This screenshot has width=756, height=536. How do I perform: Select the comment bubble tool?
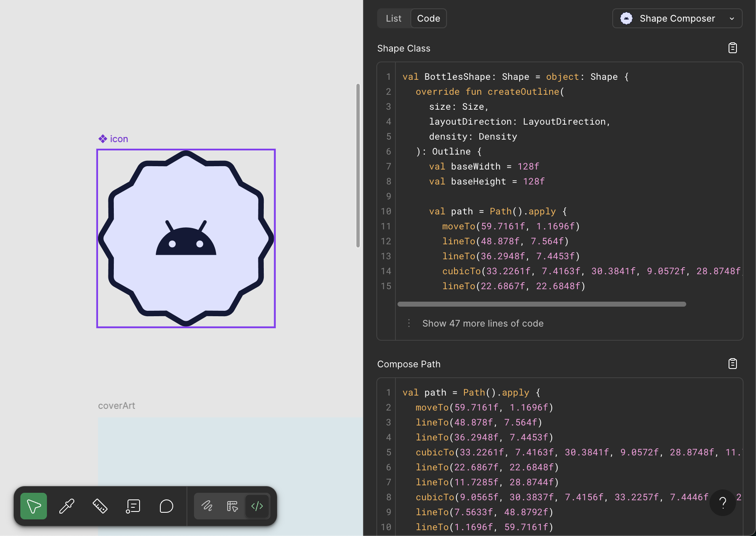coord(167,506)
